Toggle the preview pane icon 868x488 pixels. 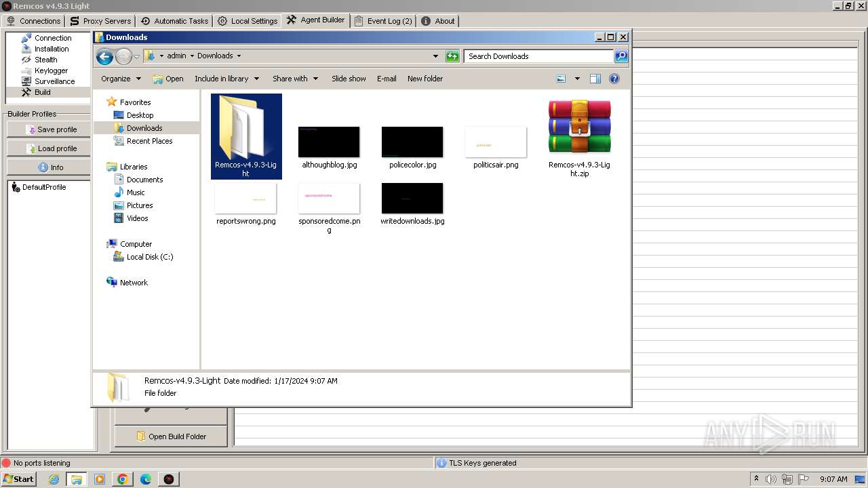(x=595, y=79)
